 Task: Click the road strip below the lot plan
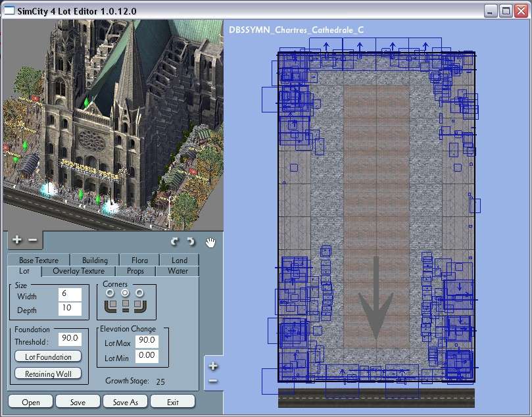click(x=376, y=398)
